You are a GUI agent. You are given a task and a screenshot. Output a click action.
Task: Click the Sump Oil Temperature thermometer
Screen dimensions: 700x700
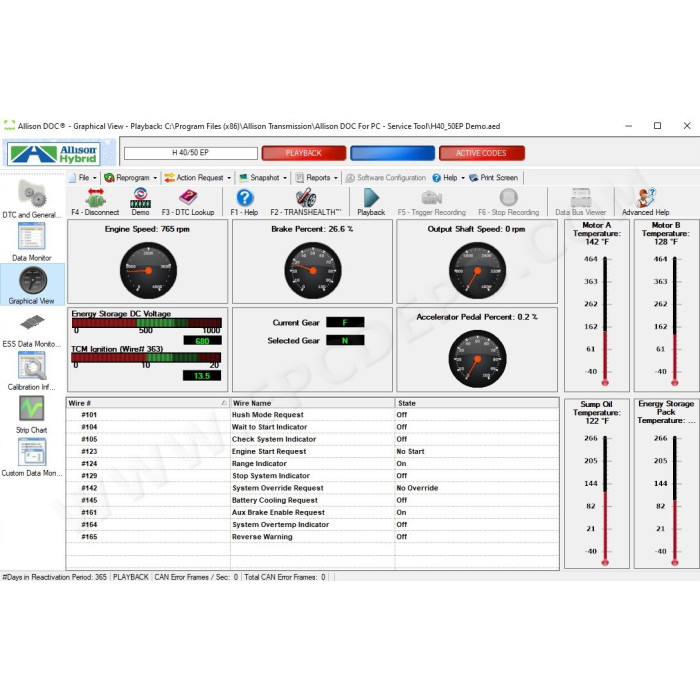(605, 501)
